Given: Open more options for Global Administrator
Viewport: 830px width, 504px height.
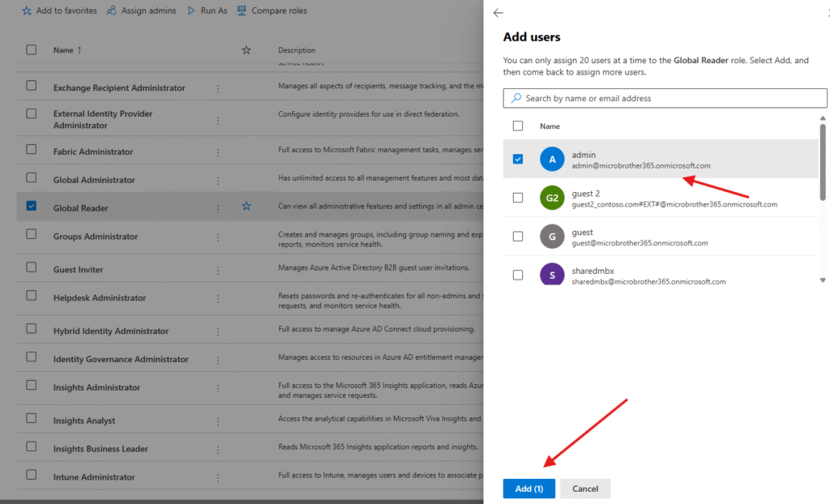Looking at the screenshot, I should click(218, 180).
